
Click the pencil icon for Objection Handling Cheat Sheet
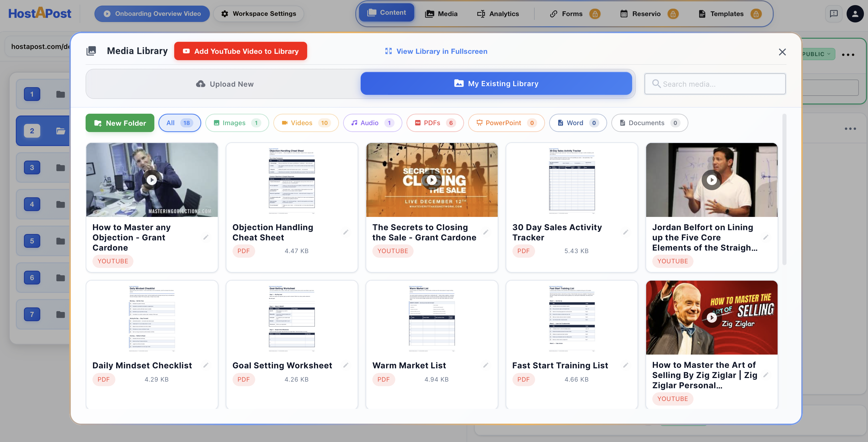pos(346,232)
